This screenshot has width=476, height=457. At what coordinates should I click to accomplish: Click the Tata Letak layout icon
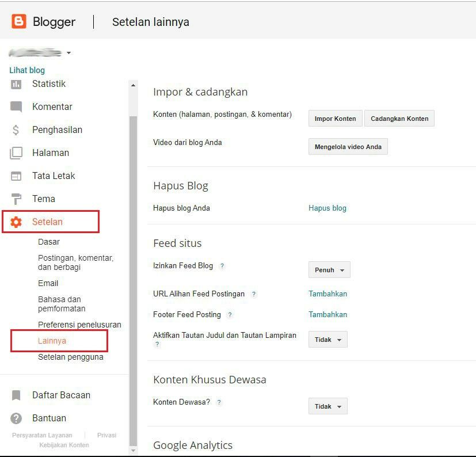[16, 176]
